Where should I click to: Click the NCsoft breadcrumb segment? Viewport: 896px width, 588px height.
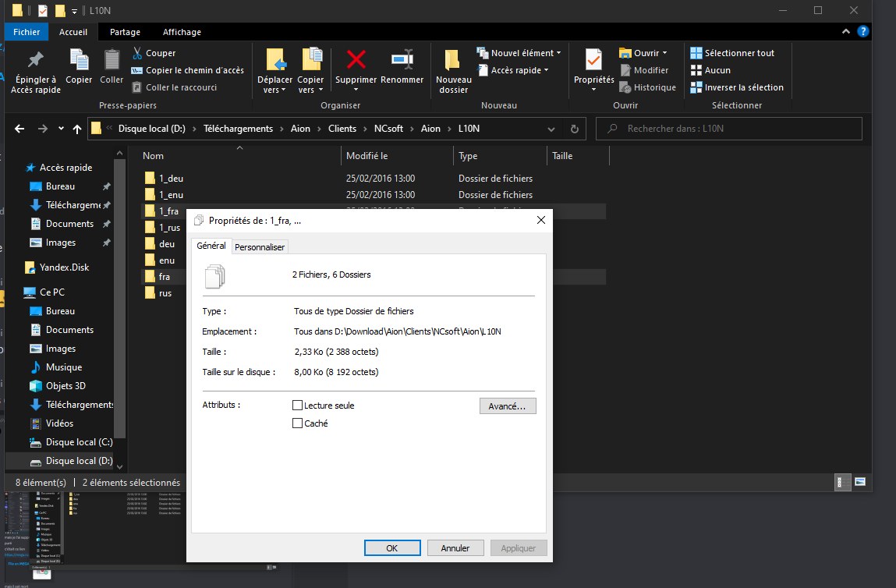pyautogui.click(x=388, y=129)
